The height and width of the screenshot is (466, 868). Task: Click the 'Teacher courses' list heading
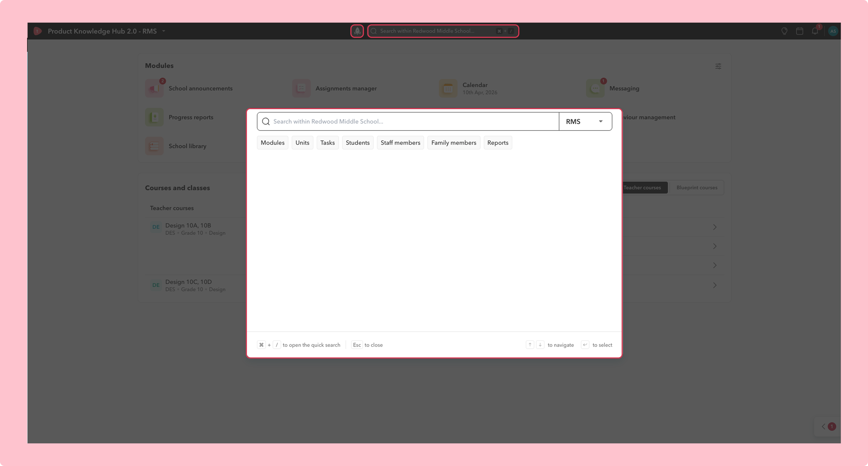pos(172,208)
